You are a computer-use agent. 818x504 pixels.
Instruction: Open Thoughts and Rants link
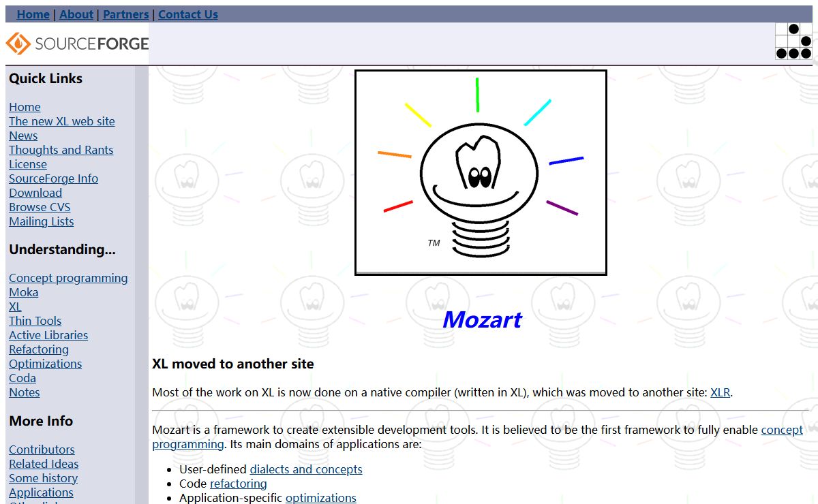click(x=61, y=150)
